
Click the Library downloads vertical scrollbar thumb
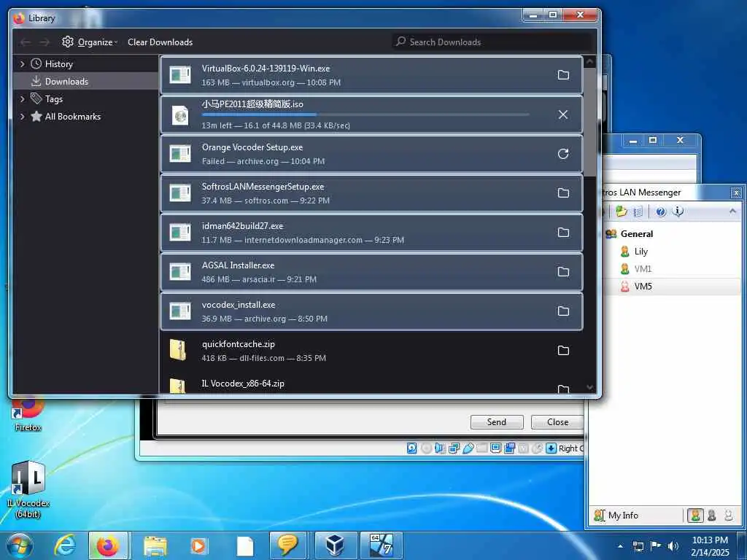[x=589, y=122]
